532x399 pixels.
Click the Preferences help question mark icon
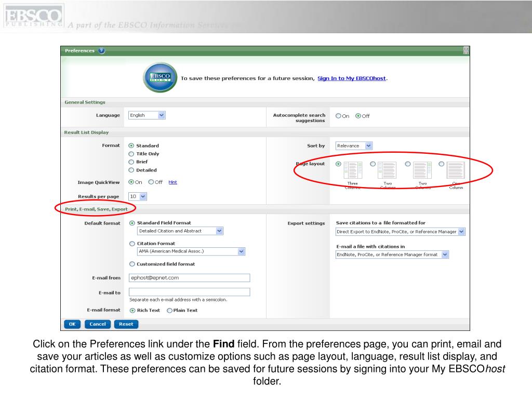click(101, 50)
